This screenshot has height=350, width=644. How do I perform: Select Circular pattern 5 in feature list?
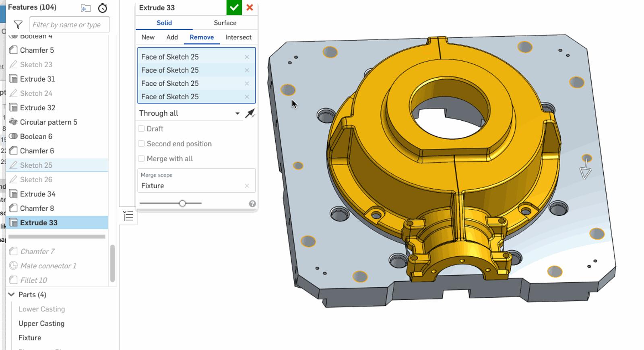tap(48, 122)
